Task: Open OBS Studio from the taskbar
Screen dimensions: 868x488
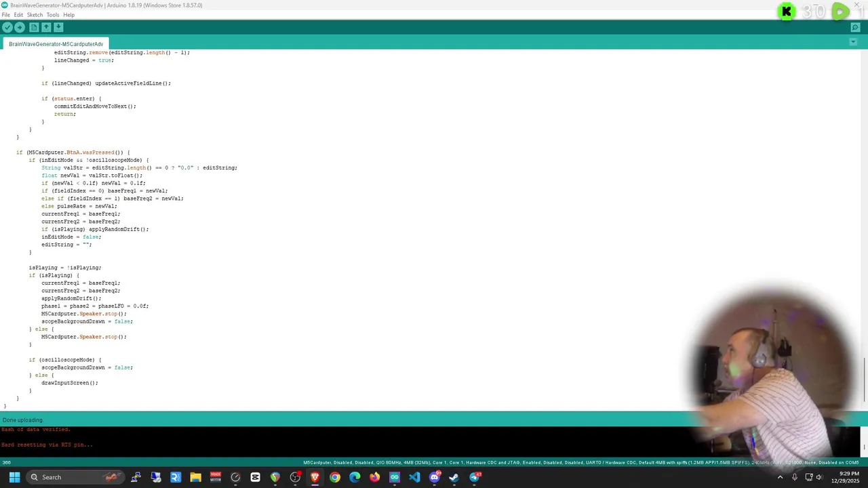Action: 295,477
